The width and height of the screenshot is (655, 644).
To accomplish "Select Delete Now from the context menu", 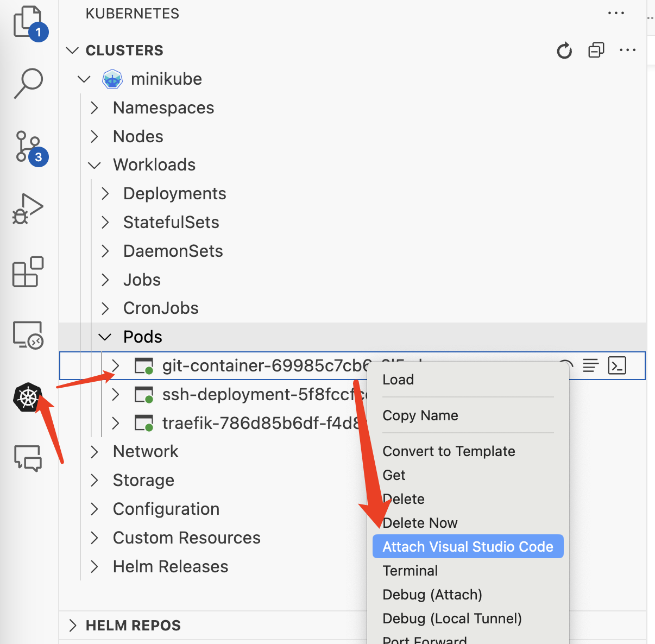I will pos(468,523).
